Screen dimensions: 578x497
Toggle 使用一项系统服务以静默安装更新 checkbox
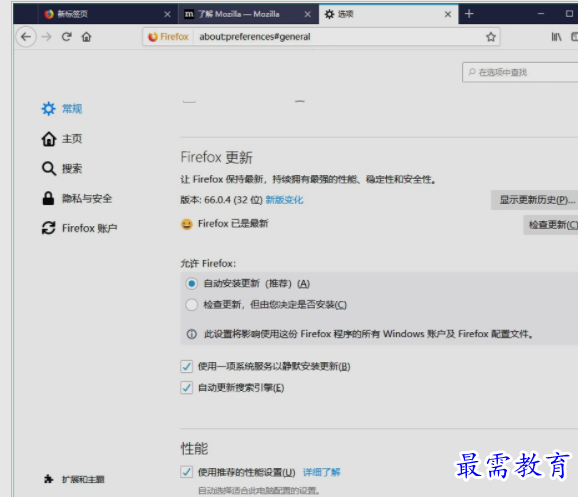point(187,366)
